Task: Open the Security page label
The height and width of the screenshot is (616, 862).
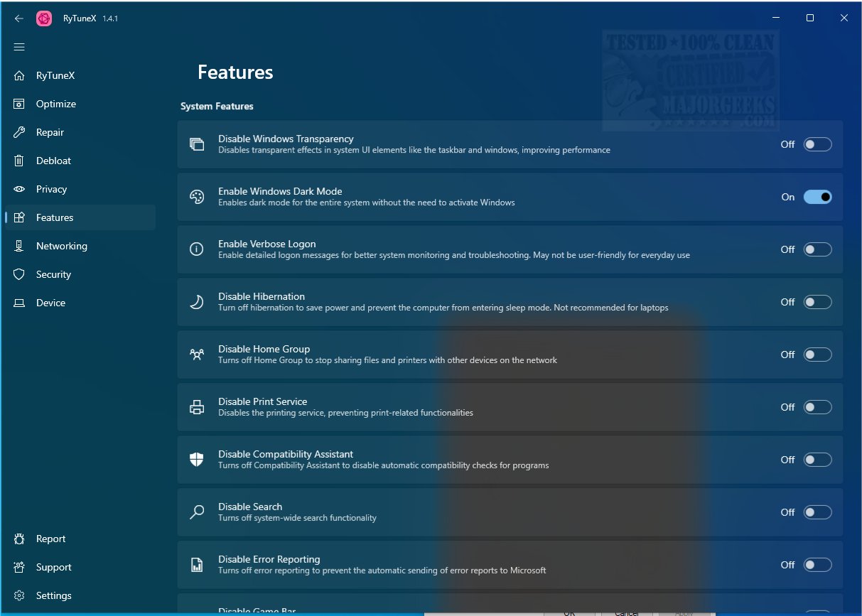Action: click(x=53, y=274)
